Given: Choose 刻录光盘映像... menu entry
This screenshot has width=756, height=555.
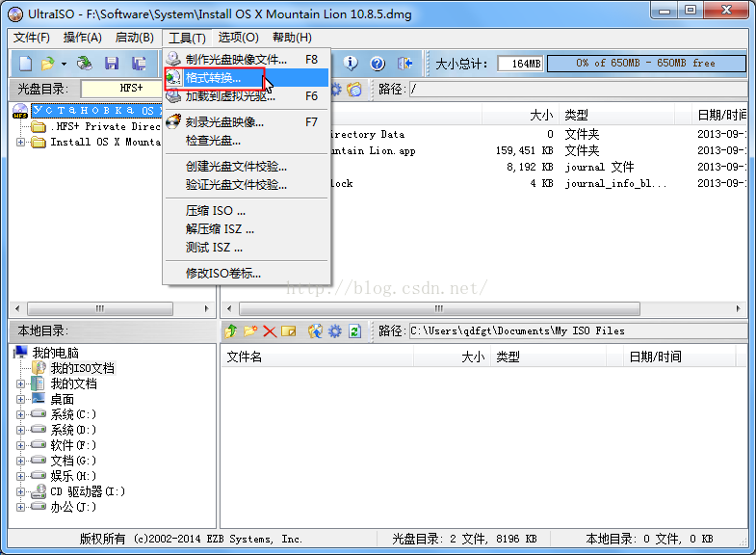Looking at the screenshot, I should coord(223,122).
